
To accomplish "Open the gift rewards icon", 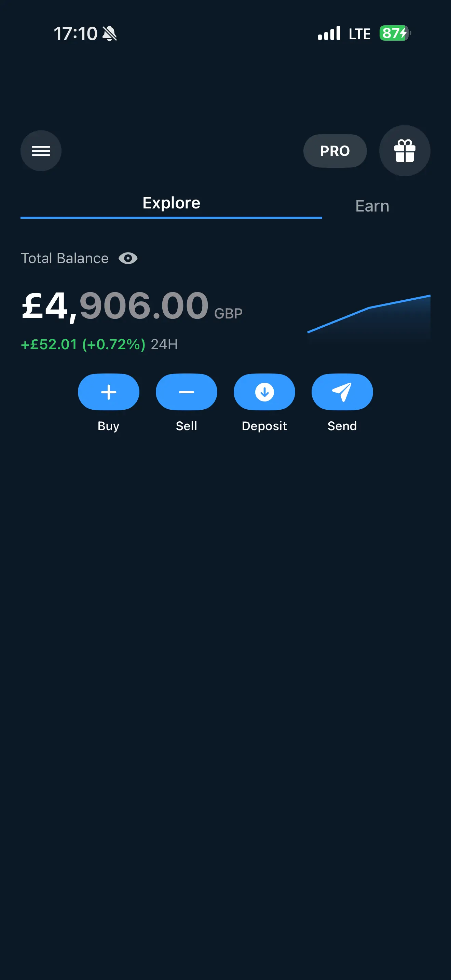I will [405, 151].
